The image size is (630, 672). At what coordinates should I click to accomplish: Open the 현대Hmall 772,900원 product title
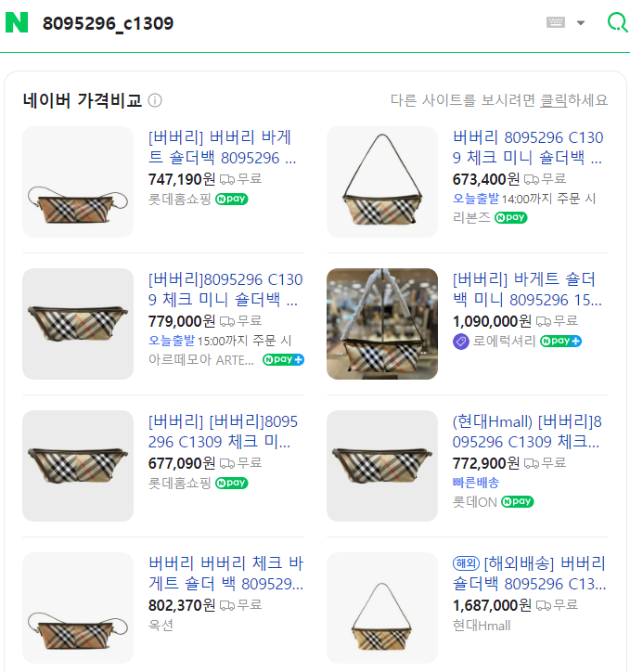coord(527,432)
